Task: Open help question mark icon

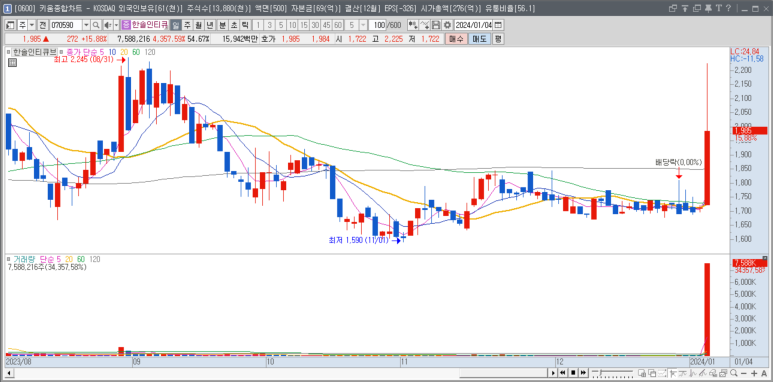Action: tap(728, 8)
